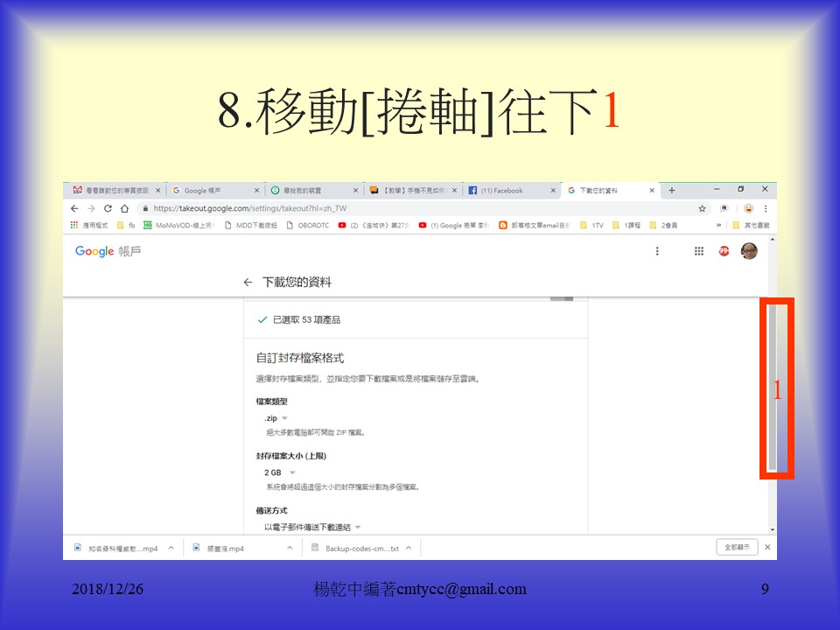This screenshot has height=630, width=840.
Task: Click the page's vertical scrollbar thumb
Action: tap(772, 388)
